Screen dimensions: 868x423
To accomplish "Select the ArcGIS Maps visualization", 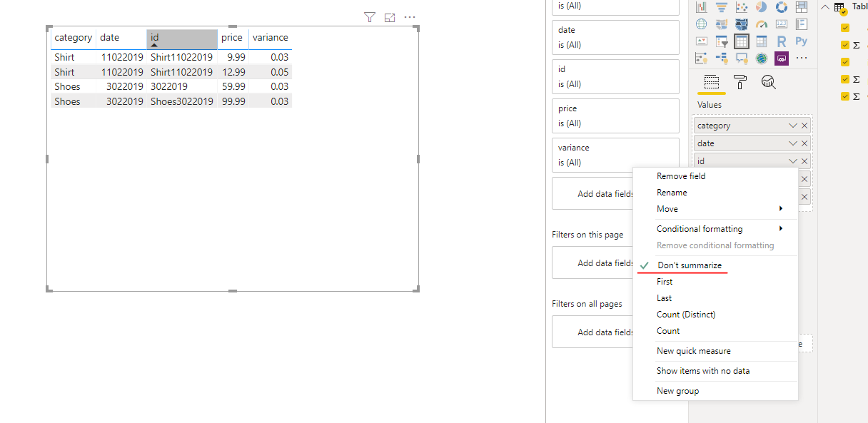I will pyautogui.click(x=762, y=58).
